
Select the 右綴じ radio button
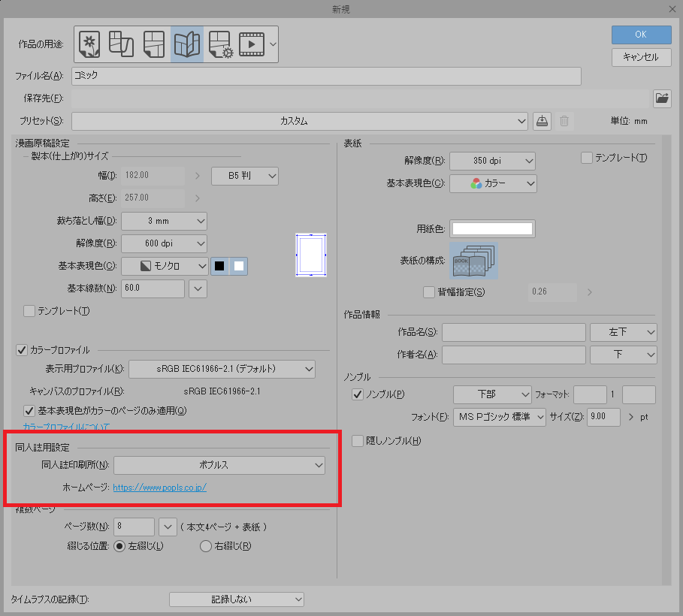click(x=206, y=546)
